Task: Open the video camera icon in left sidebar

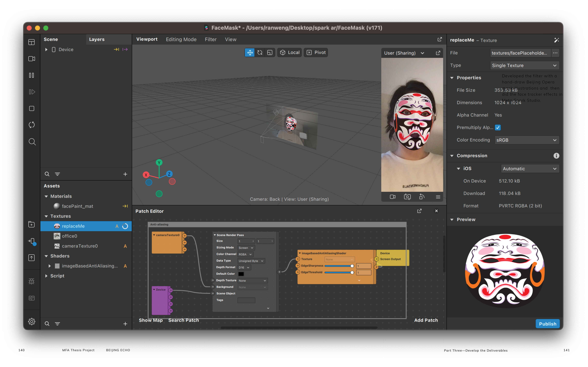Action: [32, 59]
